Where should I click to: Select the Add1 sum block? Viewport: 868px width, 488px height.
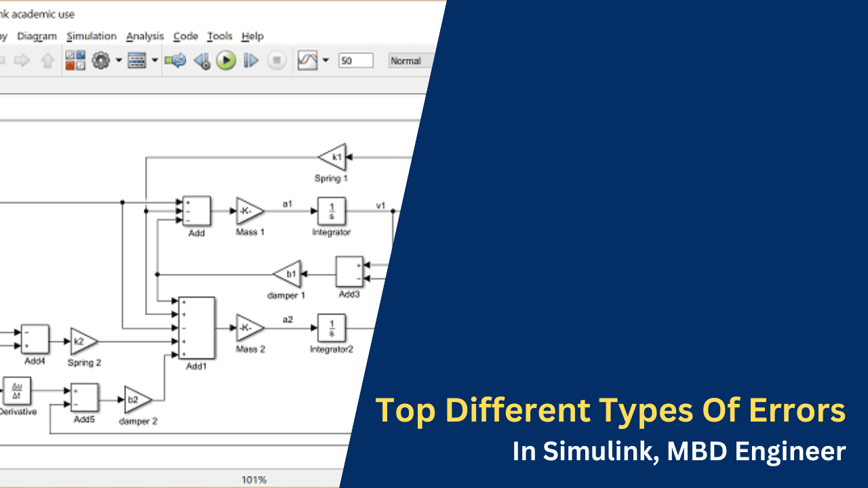point(197,328)
